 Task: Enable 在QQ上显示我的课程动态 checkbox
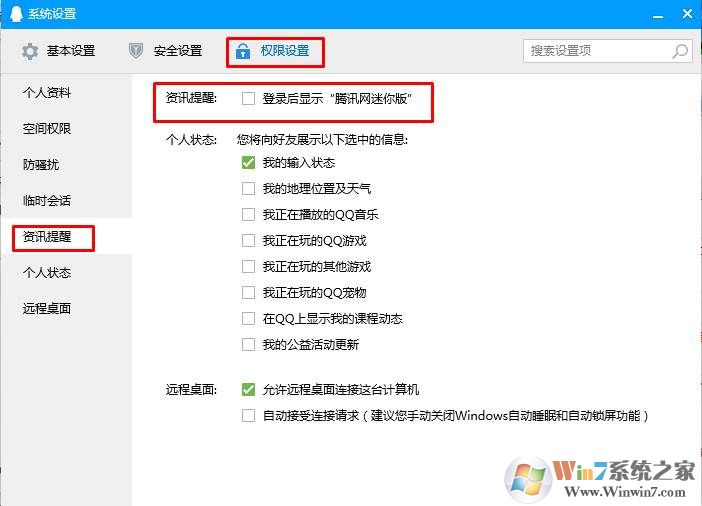tap(248, 318)
